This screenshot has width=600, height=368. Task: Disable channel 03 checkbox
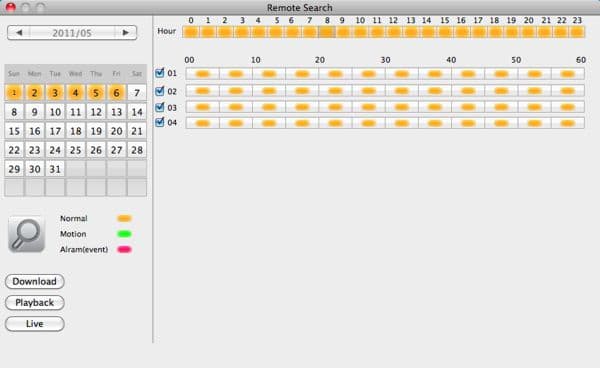(x=160, y=107)
